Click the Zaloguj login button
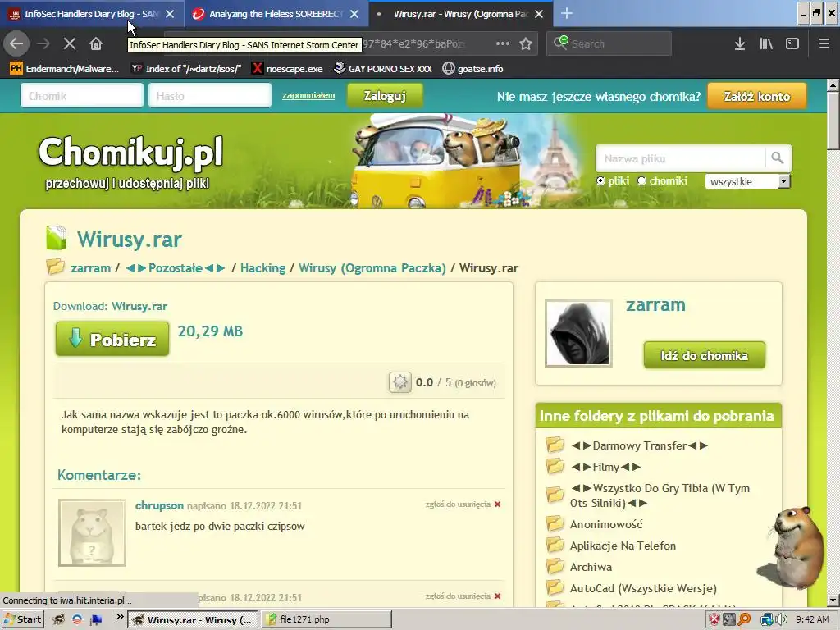Screen dimensions: 840x630 point(385,96)
